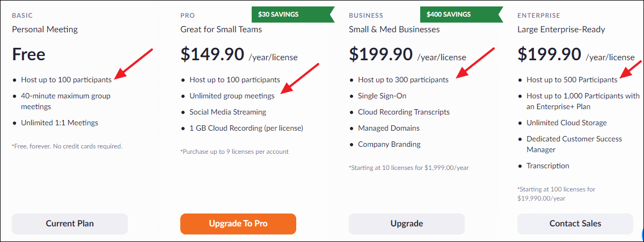Click the Host up to 300 participants text
The image size is (644, 242).
[x=403, y=80]
